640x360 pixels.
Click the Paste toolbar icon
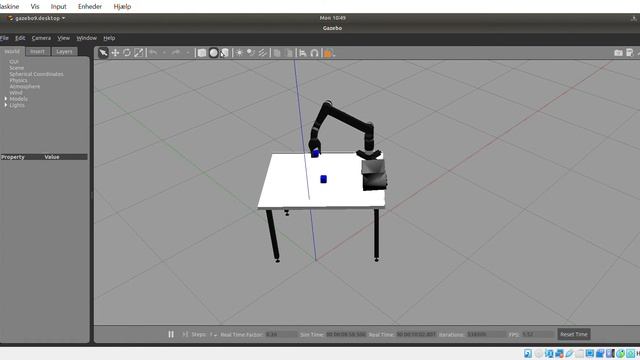pos(289,53)
